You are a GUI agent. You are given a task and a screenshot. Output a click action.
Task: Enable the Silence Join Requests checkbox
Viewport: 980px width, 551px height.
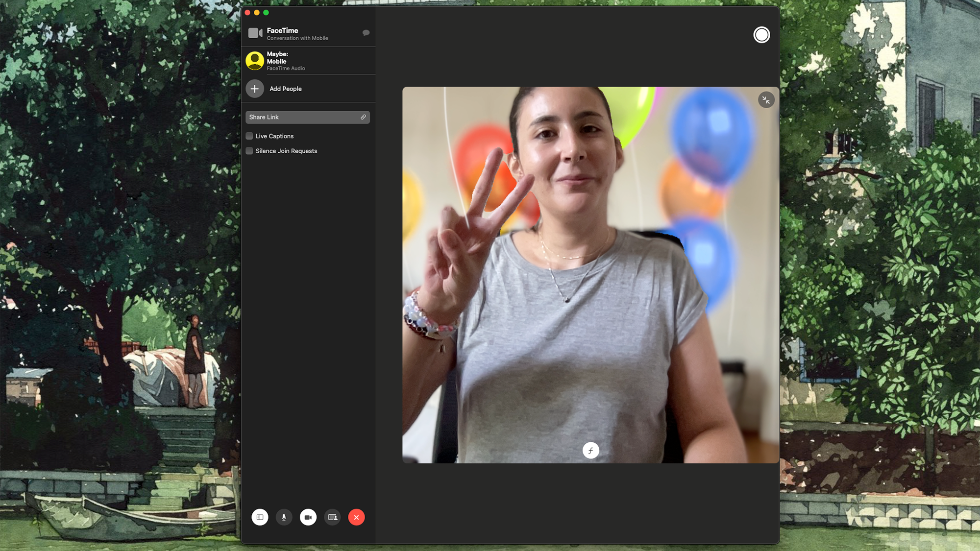pos(249,151)
